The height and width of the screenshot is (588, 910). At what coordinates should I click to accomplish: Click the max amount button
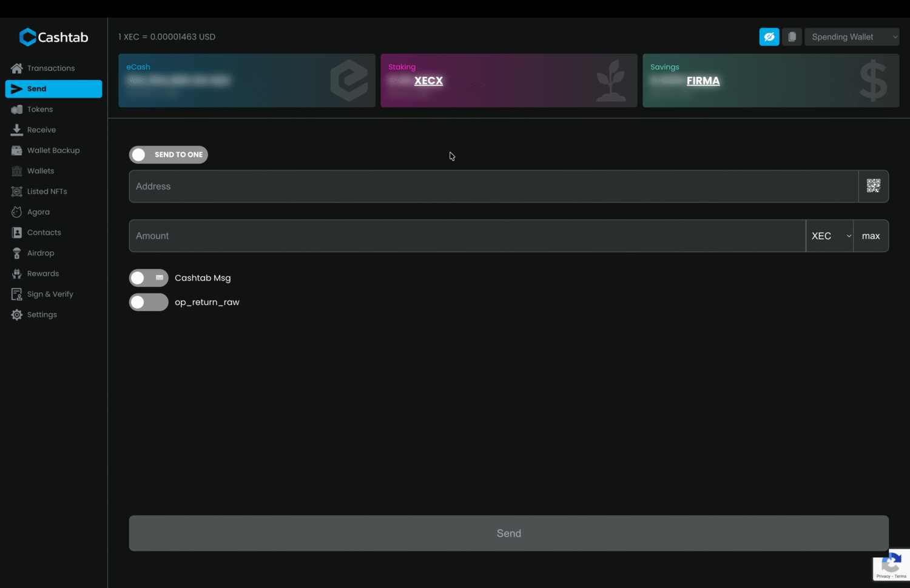871,236
